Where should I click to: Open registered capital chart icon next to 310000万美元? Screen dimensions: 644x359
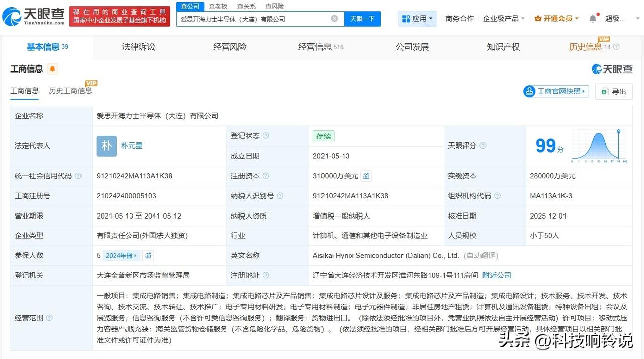(x=366, y=176)
